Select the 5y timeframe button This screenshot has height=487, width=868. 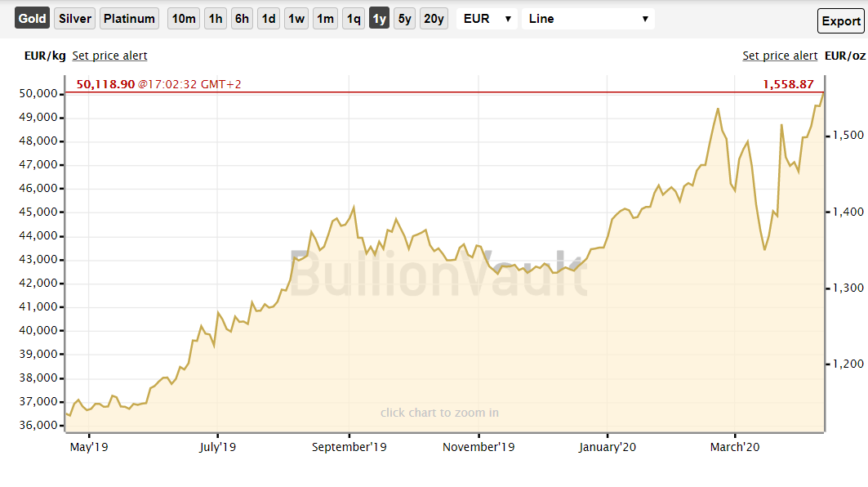pyautogui.click(x=403, y=18)
